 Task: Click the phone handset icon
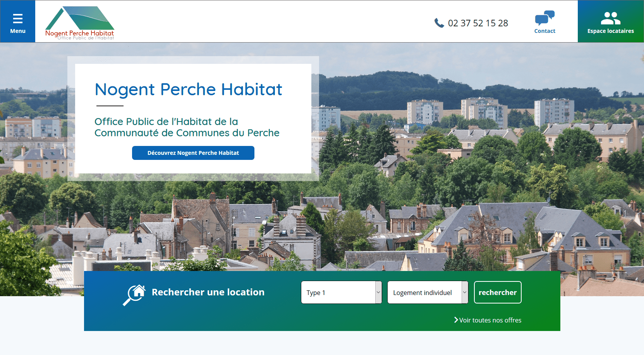click(439, 23)
